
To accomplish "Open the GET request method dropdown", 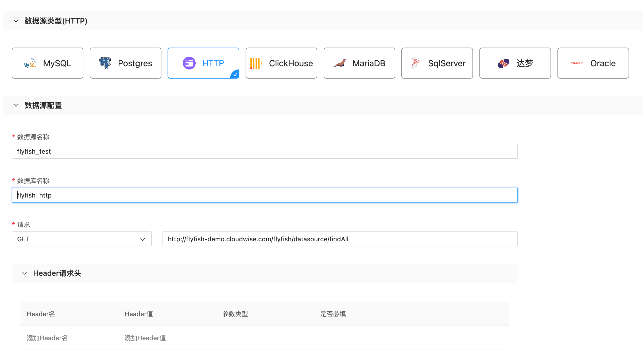I will click(x=82, y=239).
